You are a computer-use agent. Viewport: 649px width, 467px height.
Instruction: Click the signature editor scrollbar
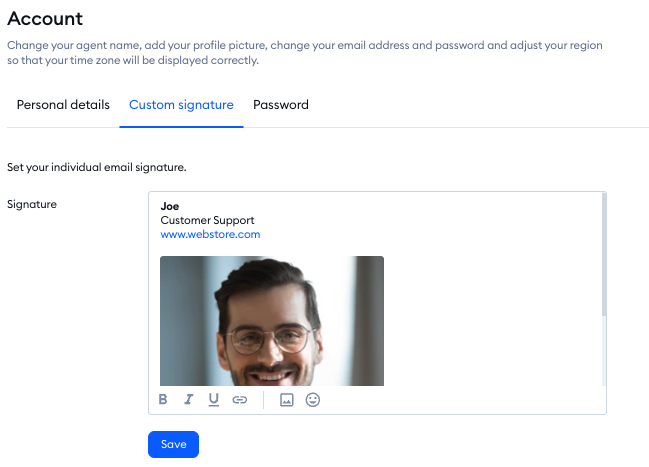pos(603,260)
